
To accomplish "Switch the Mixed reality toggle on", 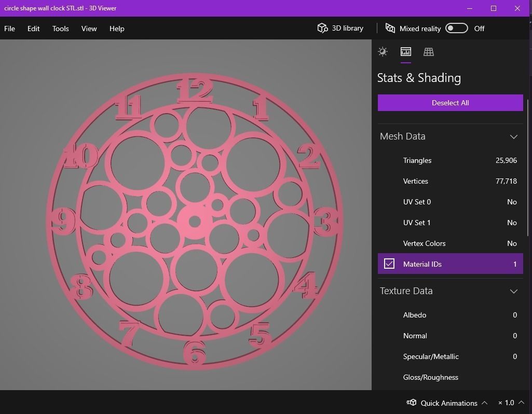I will click(456, 29).
